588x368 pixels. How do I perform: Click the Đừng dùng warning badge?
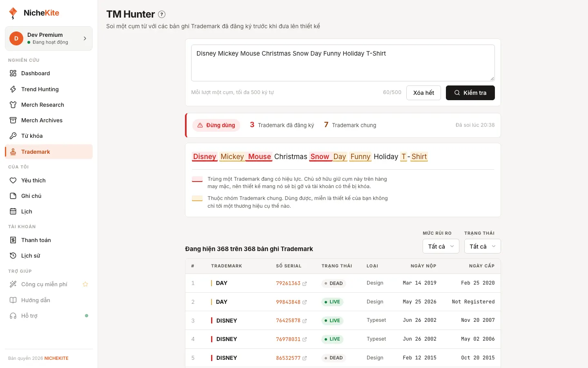(216, 125)
